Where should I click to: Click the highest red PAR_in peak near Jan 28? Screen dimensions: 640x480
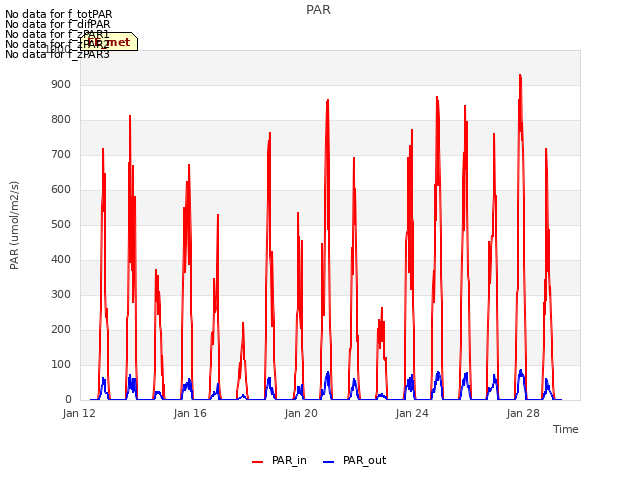pyautogui.click(x=520, y=75)
